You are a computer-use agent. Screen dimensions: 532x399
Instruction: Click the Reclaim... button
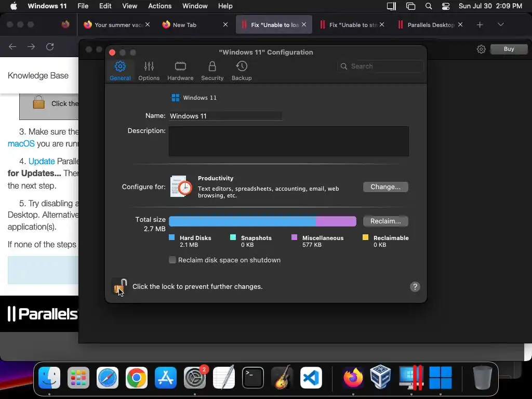(x=385, y=221)
